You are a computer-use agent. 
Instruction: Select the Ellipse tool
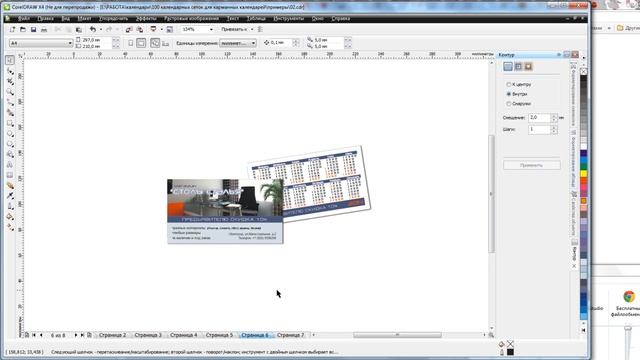point(10,133)
